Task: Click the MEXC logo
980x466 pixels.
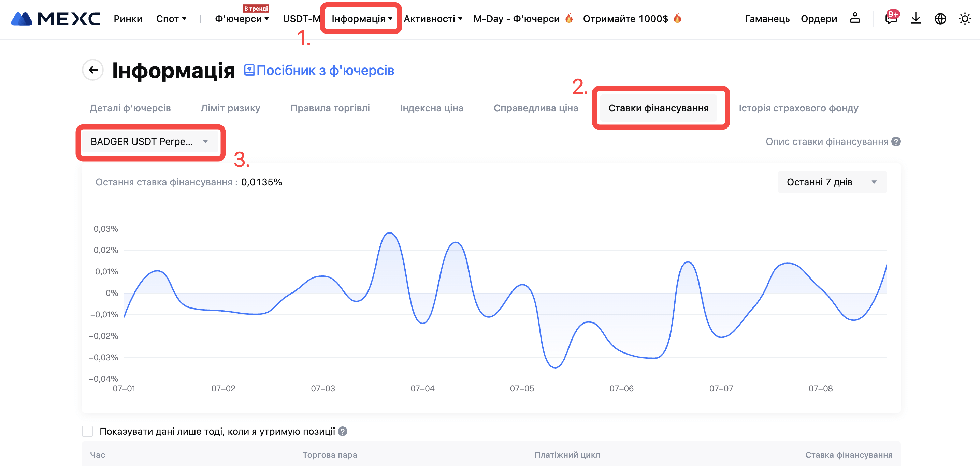Action: (56, 19)
